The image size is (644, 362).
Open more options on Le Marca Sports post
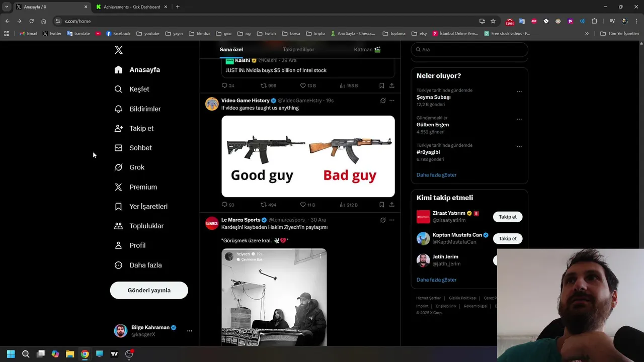(392, 220)
